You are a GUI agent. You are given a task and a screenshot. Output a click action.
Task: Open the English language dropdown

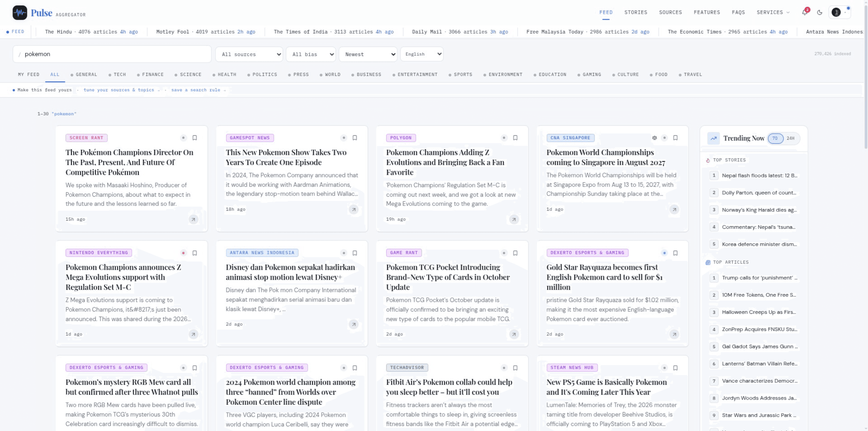[x=421, y=54]
